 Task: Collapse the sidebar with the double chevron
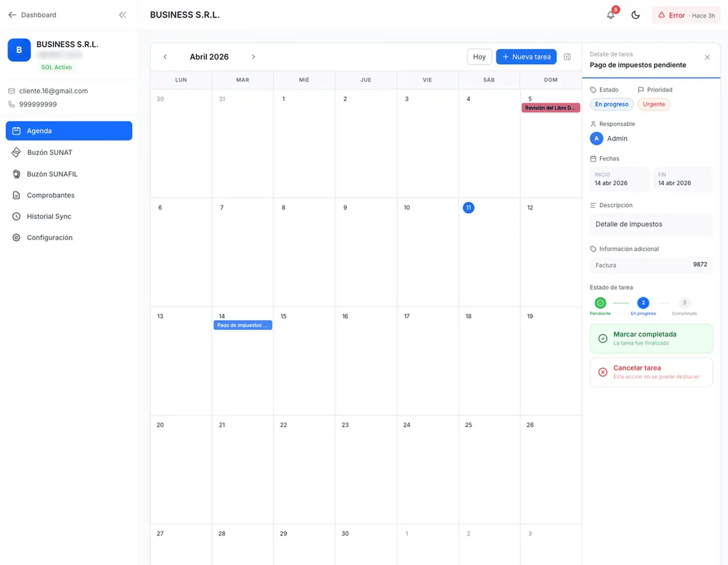(122, 15)
